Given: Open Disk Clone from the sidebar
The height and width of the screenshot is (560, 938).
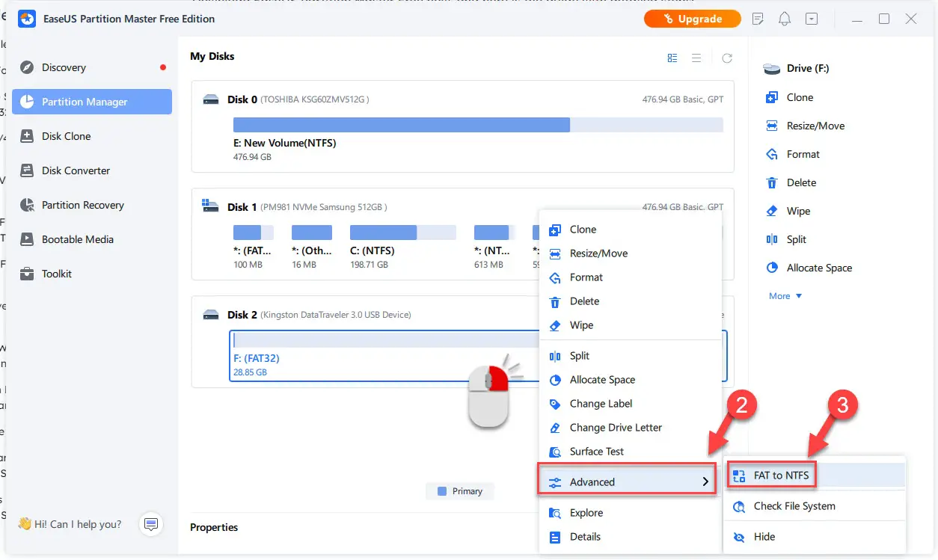Looking at the screenshot, I should coord(92,136).
